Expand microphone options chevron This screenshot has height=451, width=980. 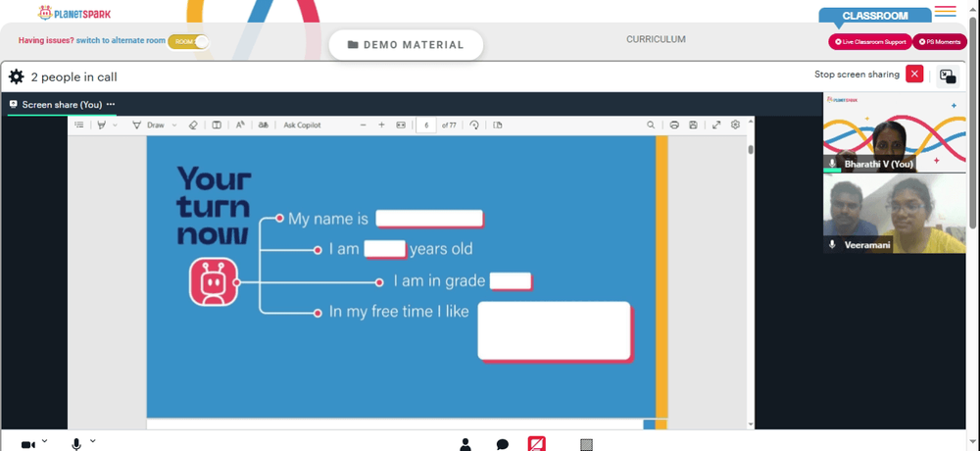click(x=92, y=441)
